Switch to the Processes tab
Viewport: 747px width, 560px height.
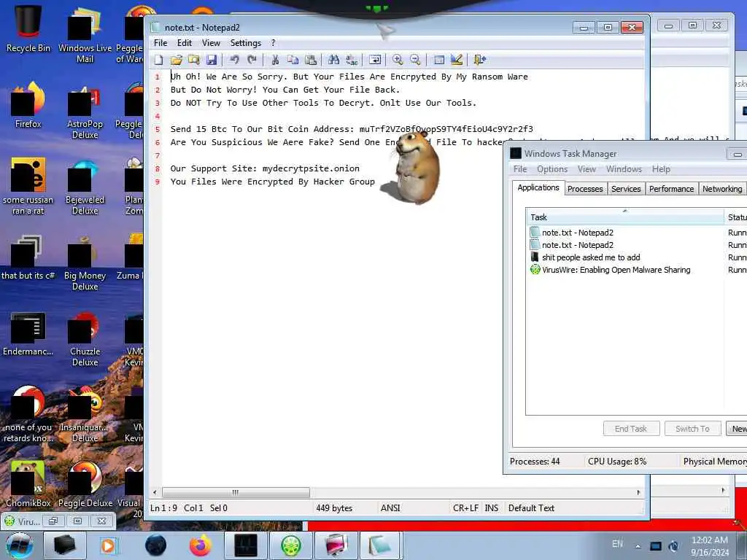click(x=585, y=189)
